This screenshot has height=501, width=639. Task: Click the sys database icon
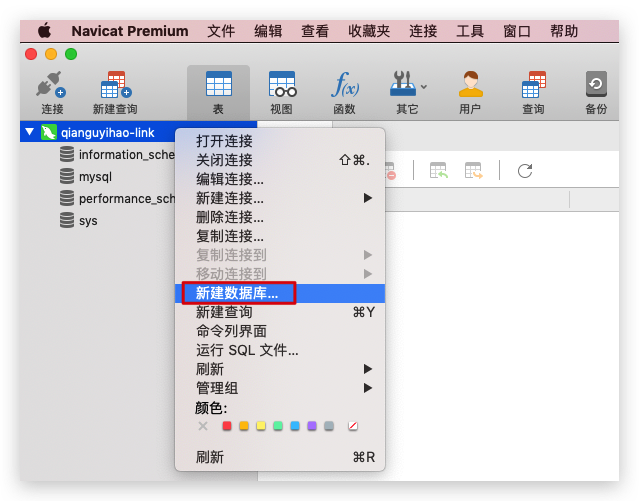pos(67,220)
